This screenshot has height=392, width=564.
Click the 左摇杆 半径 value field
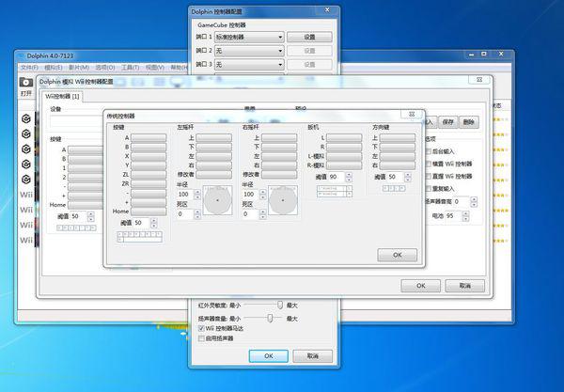(185, 195)
